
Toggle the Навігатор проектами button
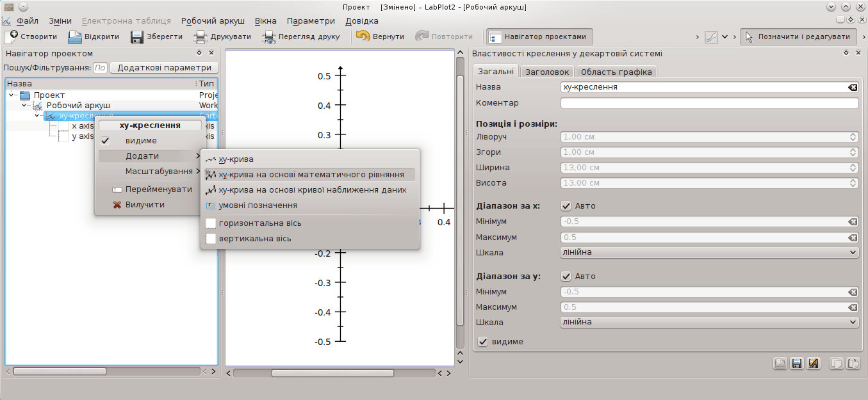(539, 36)
